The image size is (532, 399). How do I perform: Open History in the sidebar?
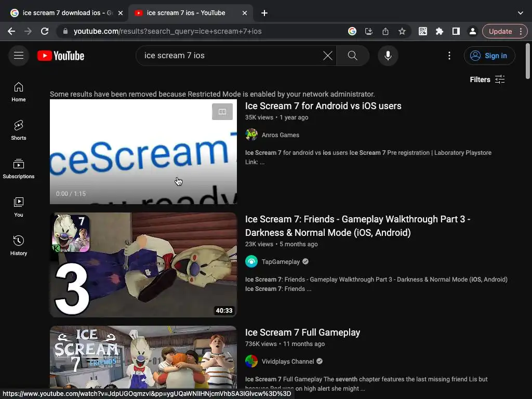pyautogui.click(x=19, y=245)
